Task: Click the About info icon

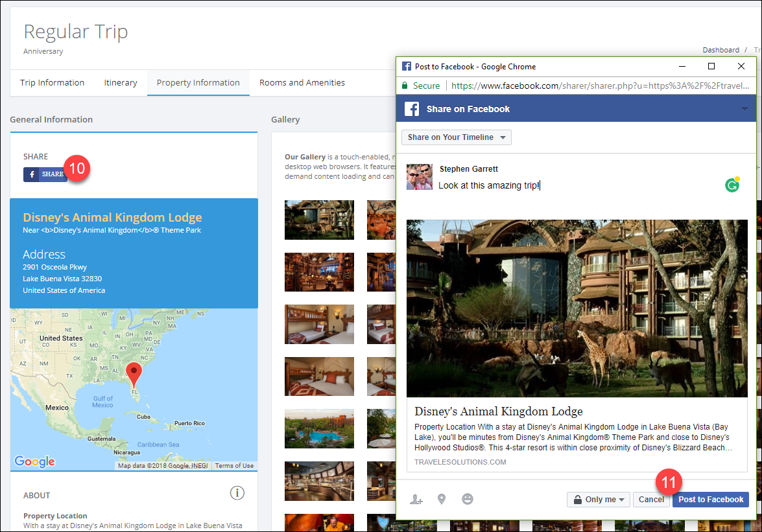Action: (237, 493)
